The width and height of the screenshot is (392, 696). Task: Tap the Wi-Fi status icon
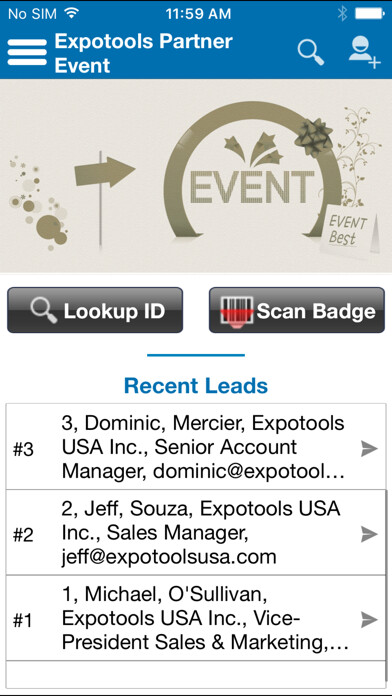71,13
